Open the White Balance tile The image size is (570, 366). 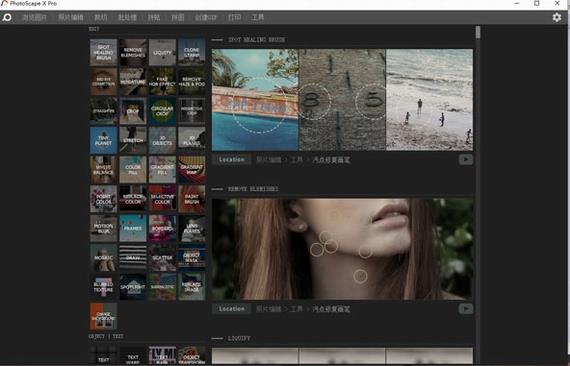104,170
